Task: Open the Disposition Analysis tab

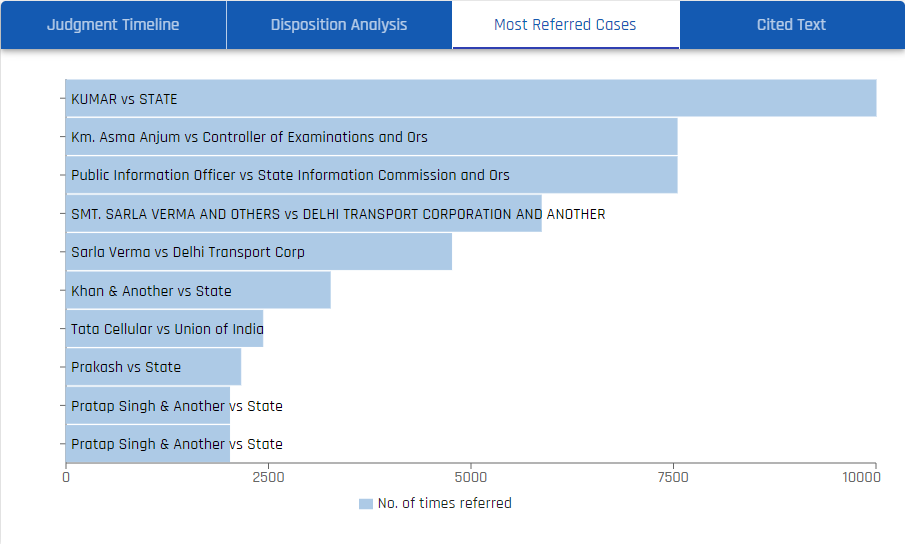Action: pyautogui.click(x=339, y=25)
